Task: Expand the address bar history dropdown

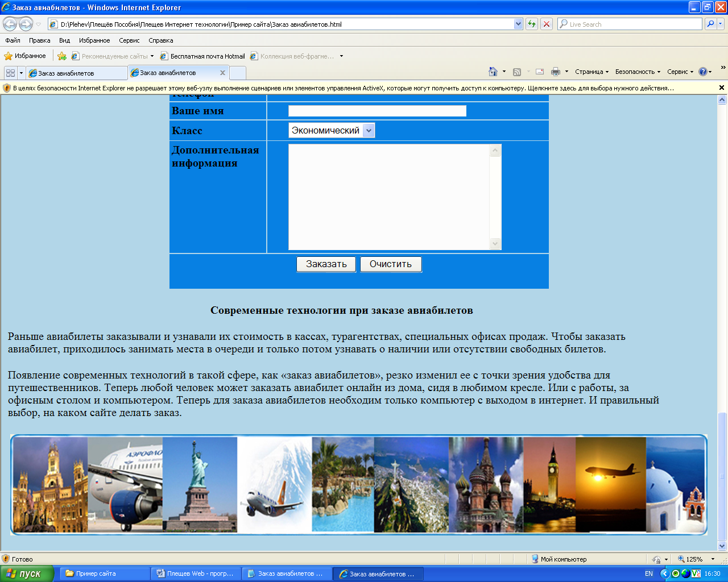Action: (518, 24)
